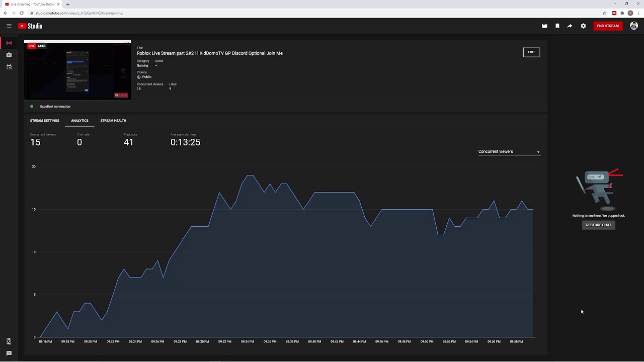Expand the Concurrent viewers metric dropdown
Viewport: 644px width, 362px height.
tap(509, 152)
